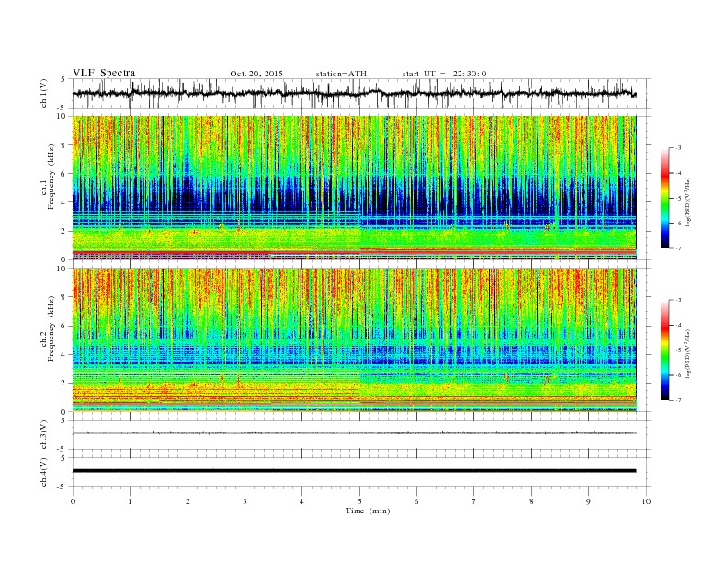Click the "Time (min)" x-axis label

coord(368,511)
